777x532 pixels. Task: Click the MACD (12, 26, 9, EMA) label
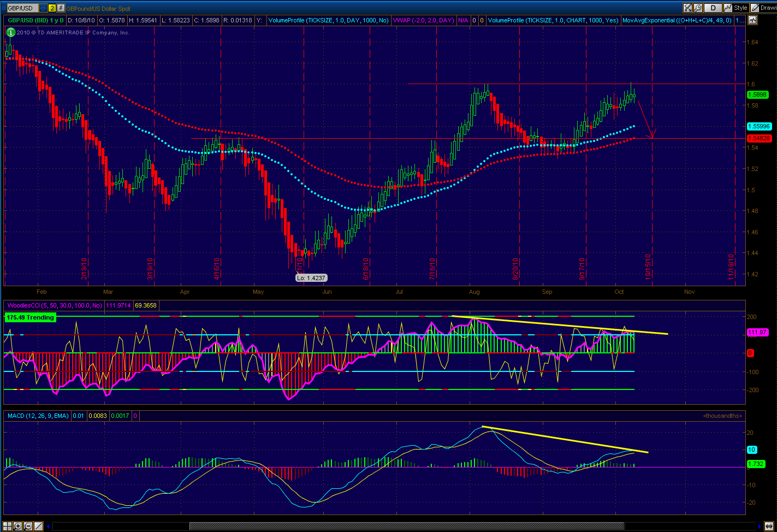coord(38,416)
